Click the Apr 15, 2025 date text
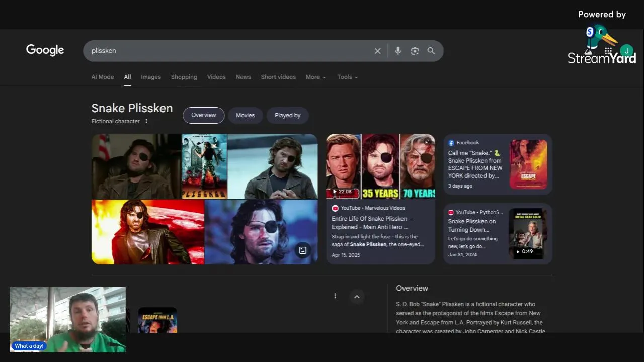644x362 pixels. click(x=346, y=255)
